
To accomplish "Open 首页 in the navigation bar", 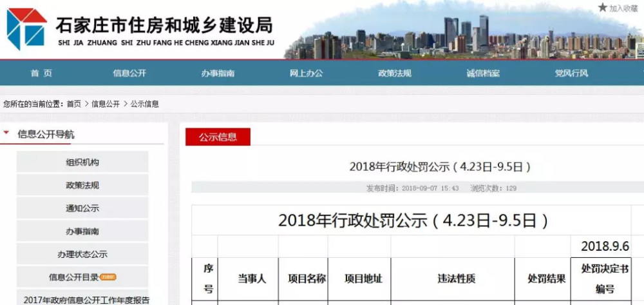I will point(41,74).
